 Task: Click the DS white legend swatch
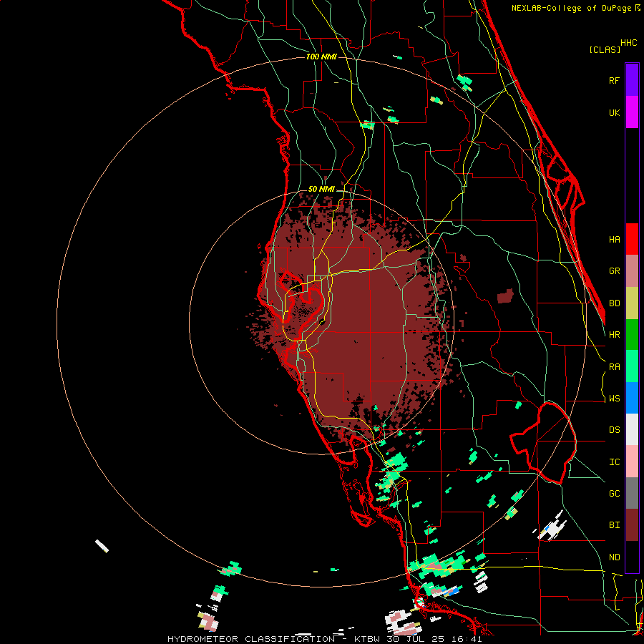coord(632,429)
